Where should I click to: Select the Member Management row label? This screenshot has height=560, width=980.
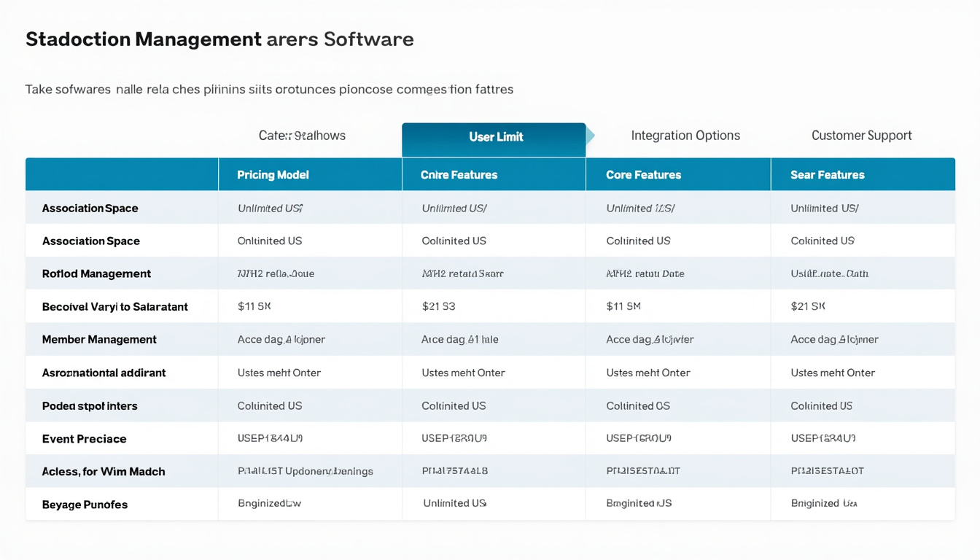[99, 340]
